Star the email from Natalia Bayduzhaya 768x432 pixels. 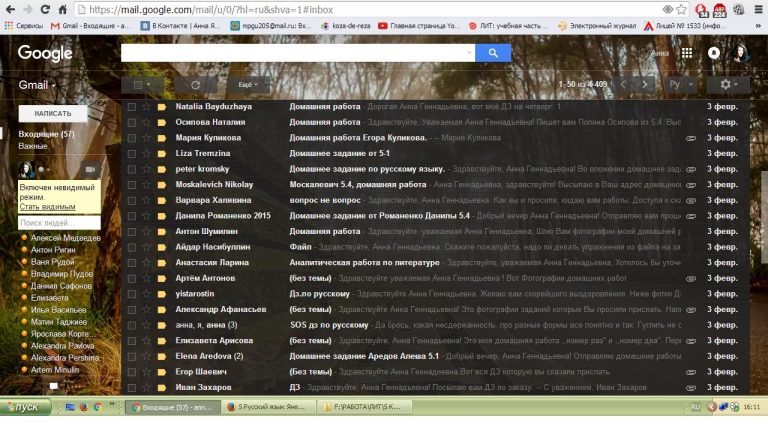pos(146,106)
